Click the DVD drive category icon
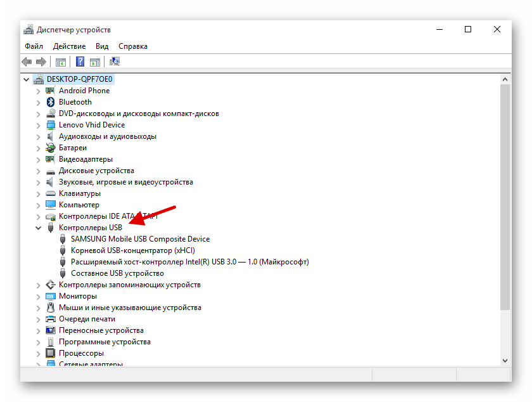532x402 pixels. pos(51,113)
